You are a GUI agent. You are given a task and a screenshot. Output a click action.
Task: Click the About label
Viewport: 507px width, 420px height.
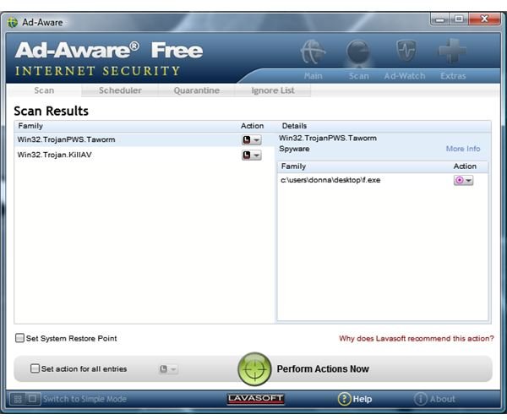(442, 400)
